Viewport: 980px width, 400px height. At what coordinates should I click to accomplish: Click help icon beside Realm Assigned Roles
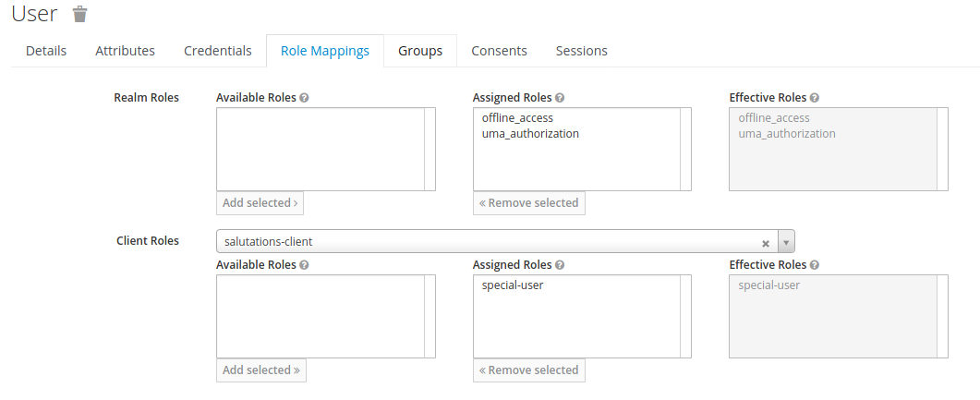(560, 98)
